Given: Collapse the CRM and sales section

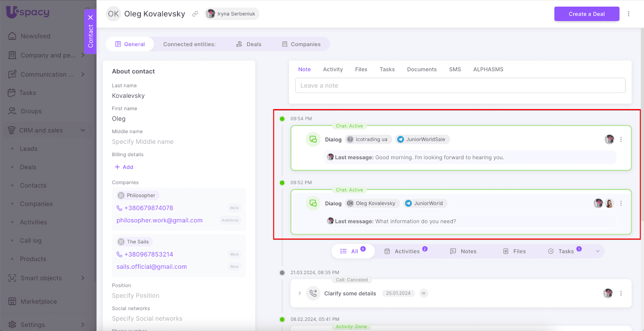Looking at the screenshot, I should pos(83,130).
